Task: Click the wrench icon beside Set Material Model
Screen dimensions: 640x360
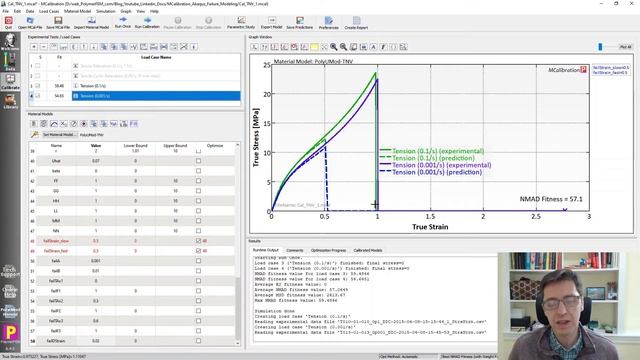Action: tap(35, 134)
